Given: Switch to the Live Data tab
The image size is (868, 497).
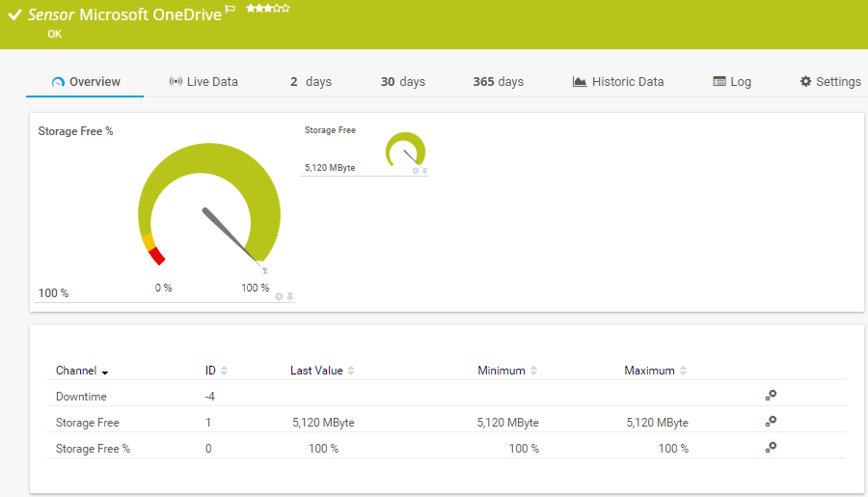Looking at the screenshot, I should pyautogui.click(x=203, y=82).
